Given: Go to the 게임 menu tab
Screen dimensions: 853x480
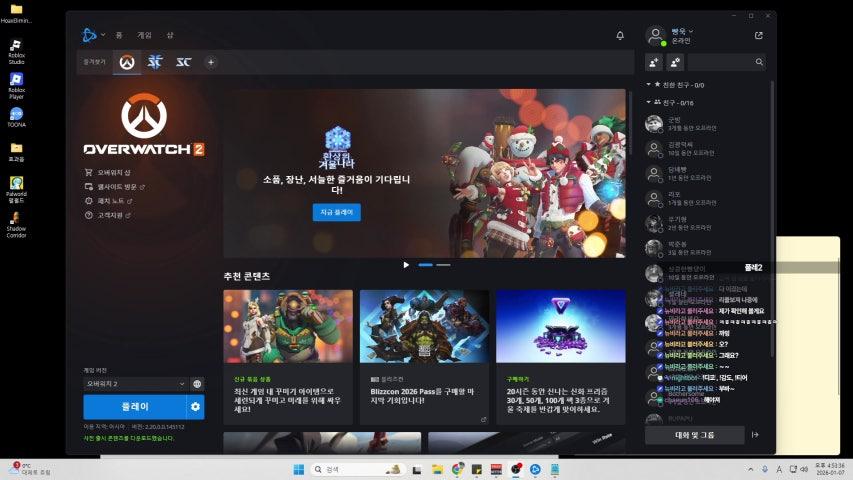Looking at the screenshot, I should coord(144,35).
